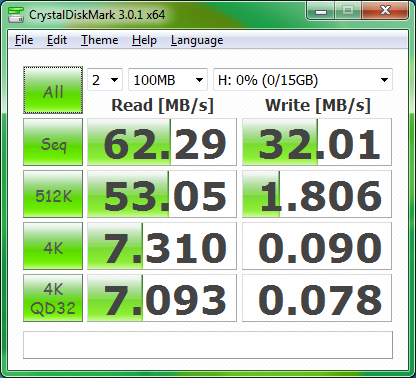Expand the H: drive selection dropdown
This screenshot has width=416, height=378.
click(x=303, y=80)
